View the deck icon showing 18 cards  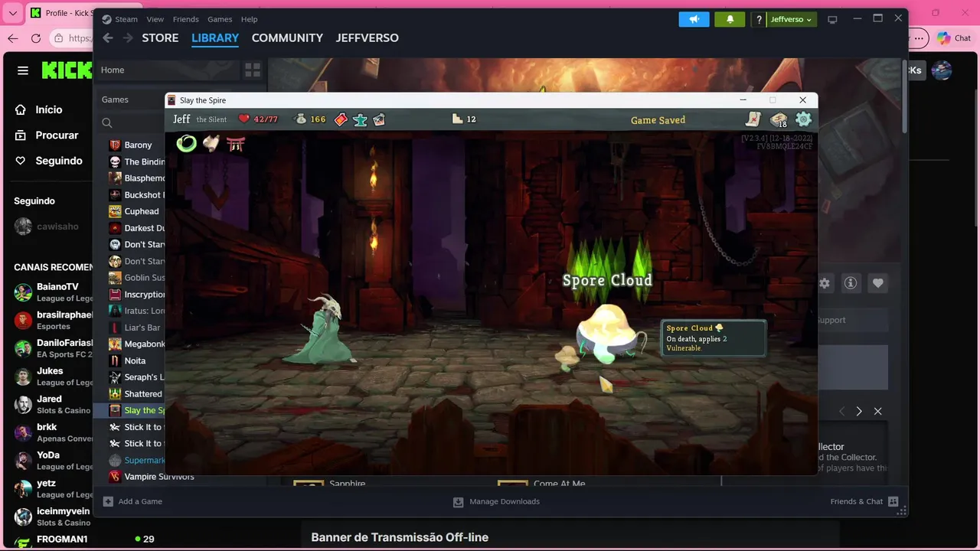(x=779, y=119)
